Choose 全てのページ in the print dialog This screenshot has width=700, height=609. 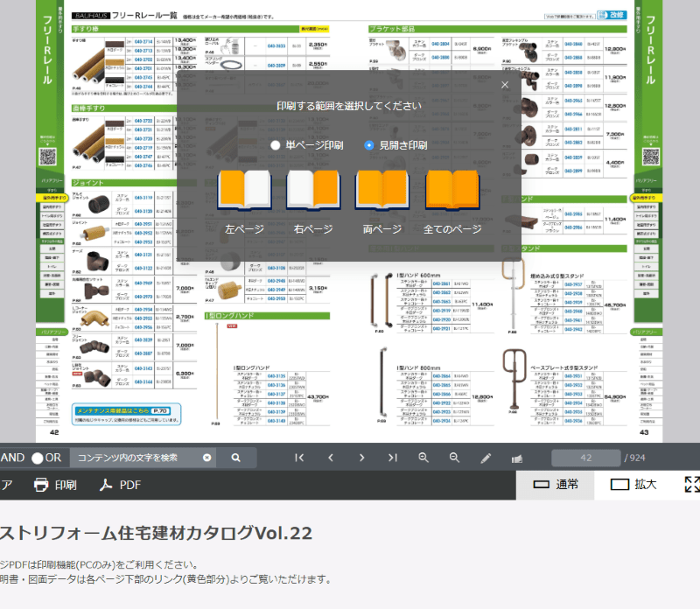tap(451, 192)
